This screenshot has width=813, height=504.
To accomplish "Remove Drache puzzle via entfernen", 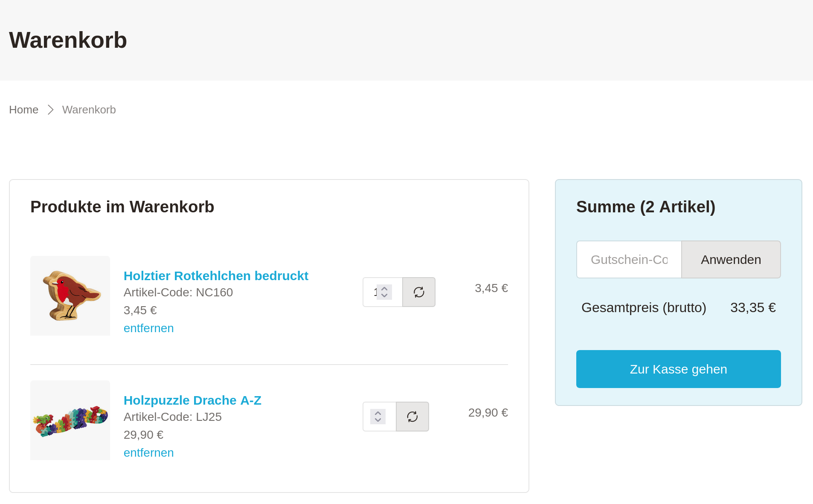I will tap(148, 453).
